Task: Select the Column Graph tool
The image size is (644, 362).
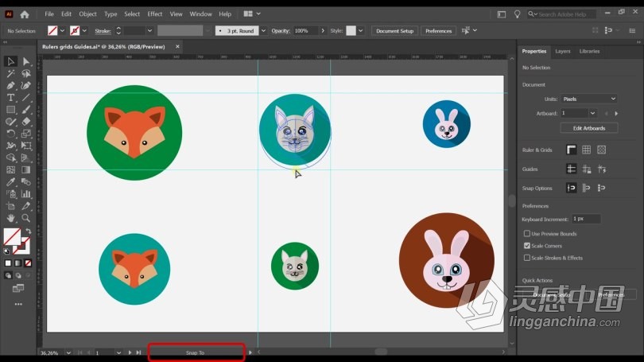Action: (x=26, y=194)
